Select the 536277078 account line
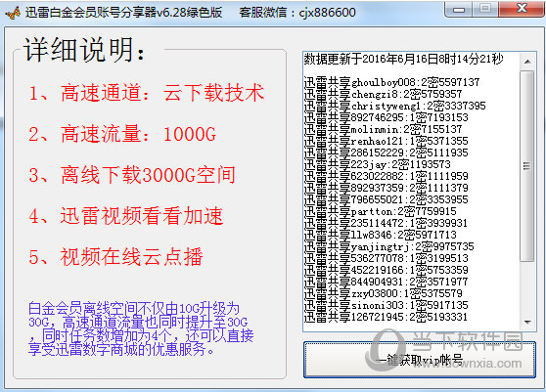Image resolution: width=546 pixels, height=392 pixels. pyautogui.click(x=386, y=258)
